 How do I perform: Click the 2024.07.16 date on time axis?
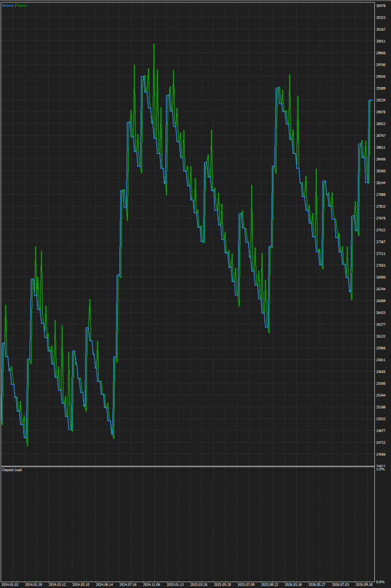tap(128, 585)
